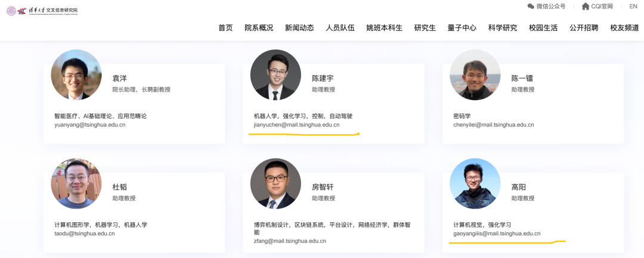Select 杜韬's profile picture
Screen dimensions: 644x258
tap(76, 184)
